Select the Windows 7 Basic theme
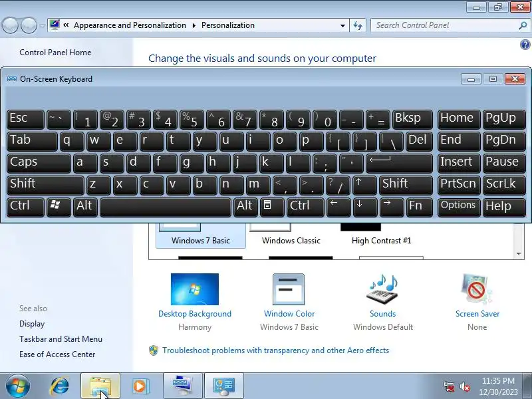The height and width of the screenshot is (399, 532). (x=201, y=235)
